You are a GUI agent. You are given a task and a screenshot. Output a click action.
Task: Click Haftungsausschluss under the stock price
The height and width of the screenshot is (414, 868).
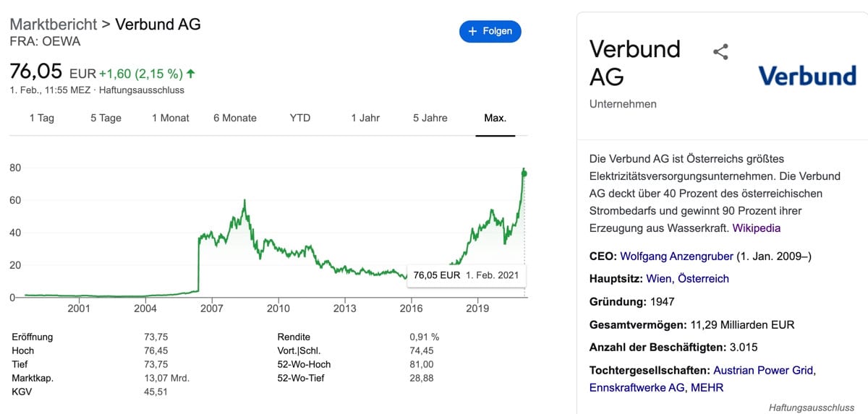coord(142,90)
